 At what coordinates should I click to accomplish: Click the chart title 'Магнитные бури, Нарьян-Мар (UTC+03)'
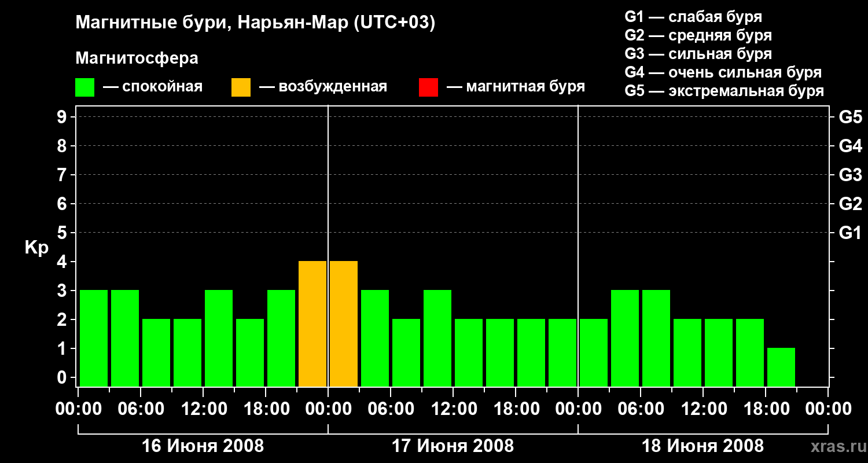click(255, 23)
